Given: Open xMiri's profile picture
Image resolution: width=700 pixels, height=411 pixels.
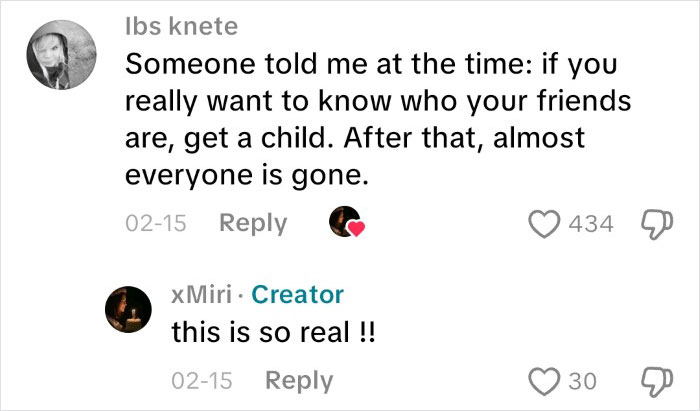Looking at the screenshot, I should (129, 312).
